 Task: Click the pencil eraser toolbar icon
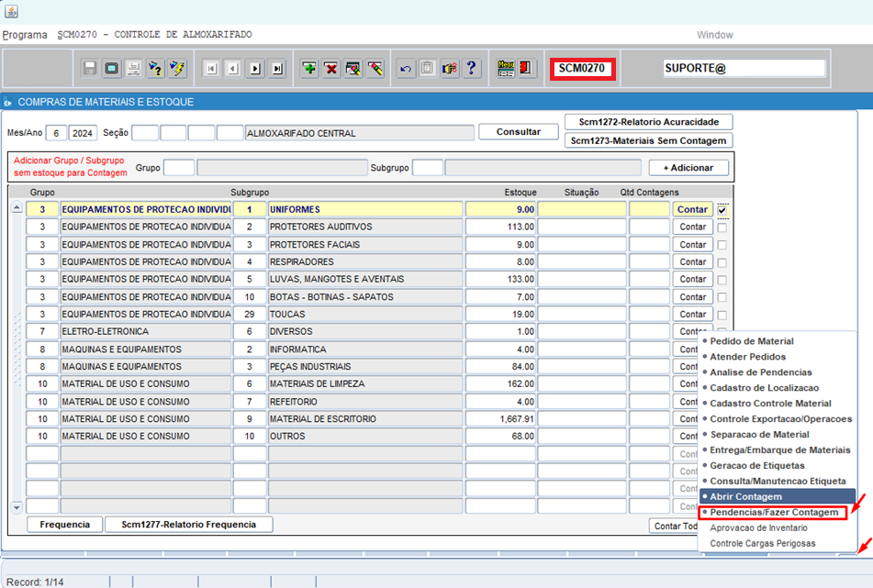click(x=375, y=69)
